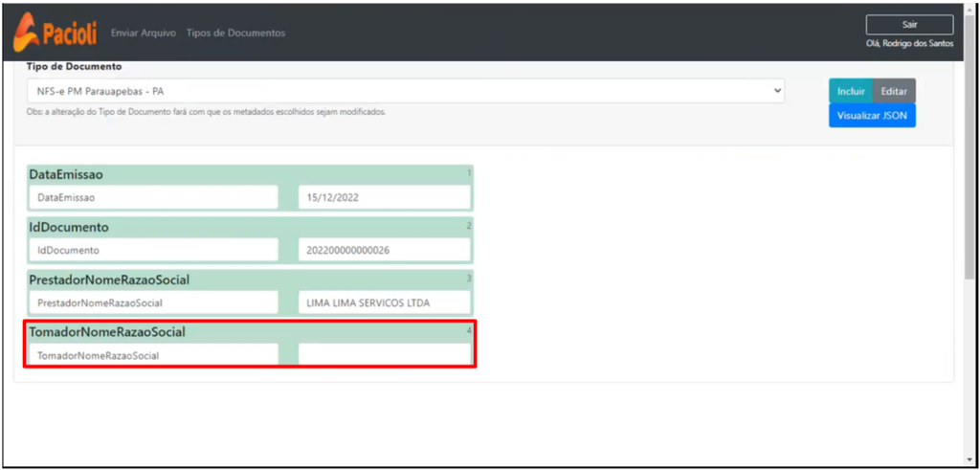
Task: Click the Obs note about metadados
Action: click(x=207, y=113)
